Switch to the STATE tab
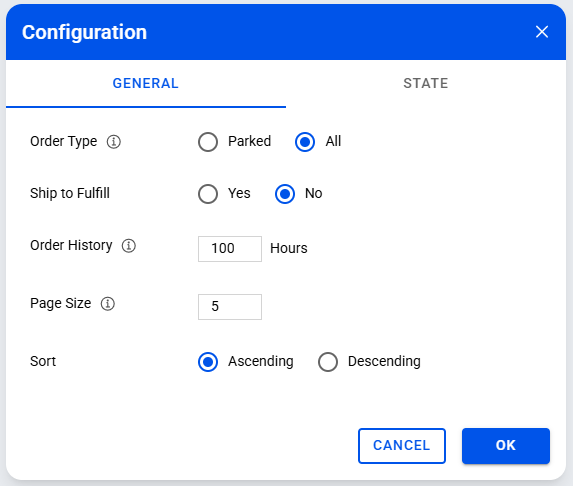Image resolution: width=573 pixels, height=486 pixels. pos(426,84)
